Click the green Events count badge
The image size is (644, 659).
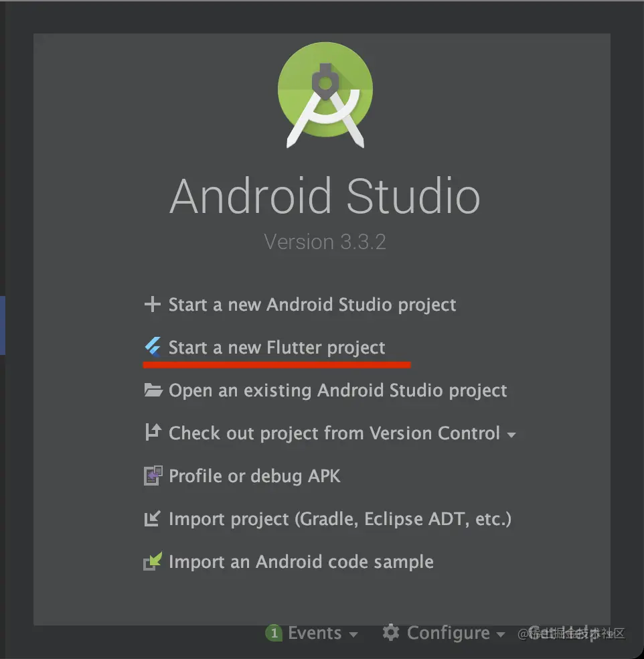(274, 633)
